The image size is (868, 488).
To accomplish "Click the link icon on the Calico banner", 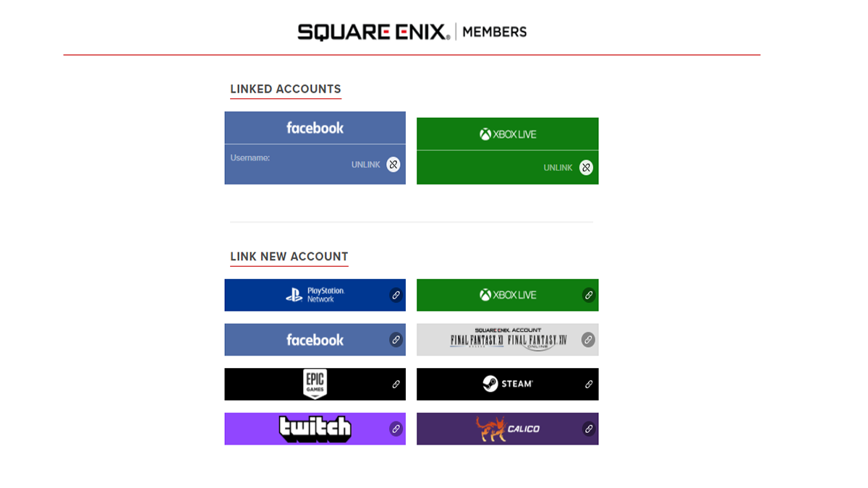I will pos(588,429).
